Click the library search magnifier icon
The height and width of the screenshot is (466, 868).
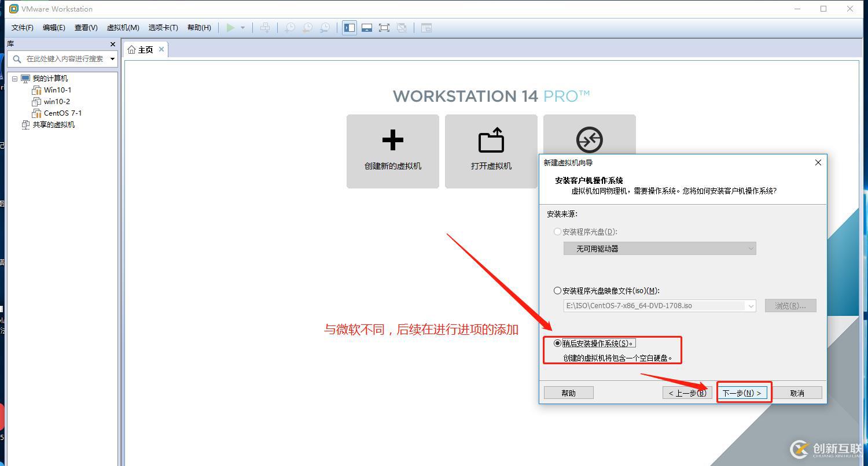17,59
